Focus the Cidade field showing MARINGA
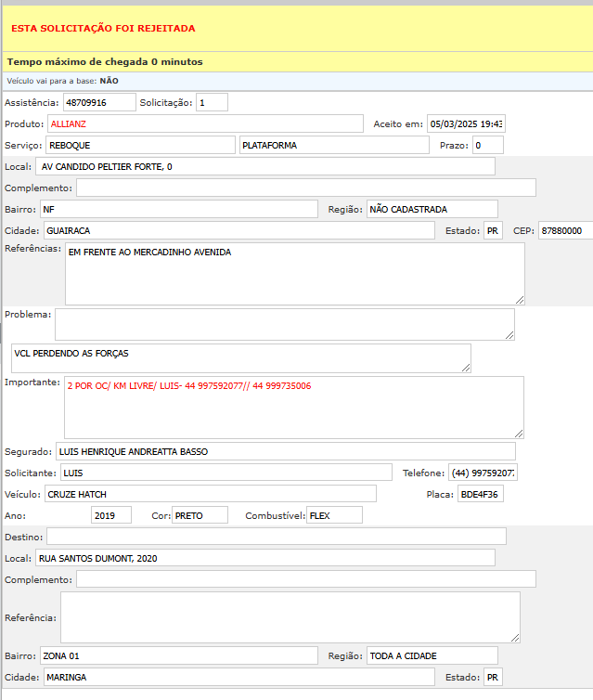This screenshot has height=700, width=593. (238, 678)
